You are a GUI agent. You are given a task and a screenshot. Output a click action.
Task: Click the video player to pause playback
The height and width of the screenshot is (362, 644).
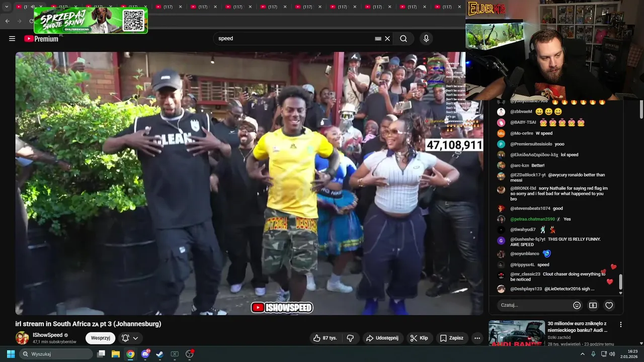coord(249,184)
